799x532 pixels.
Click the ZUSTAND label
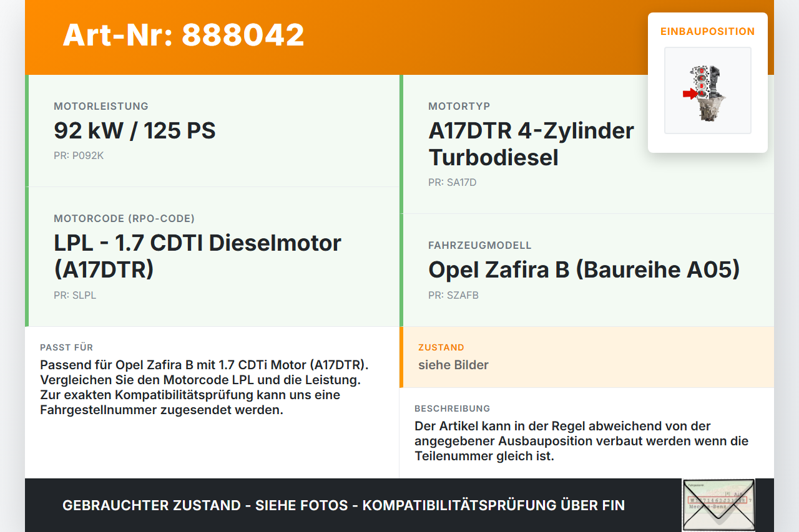tap(441, 347)
